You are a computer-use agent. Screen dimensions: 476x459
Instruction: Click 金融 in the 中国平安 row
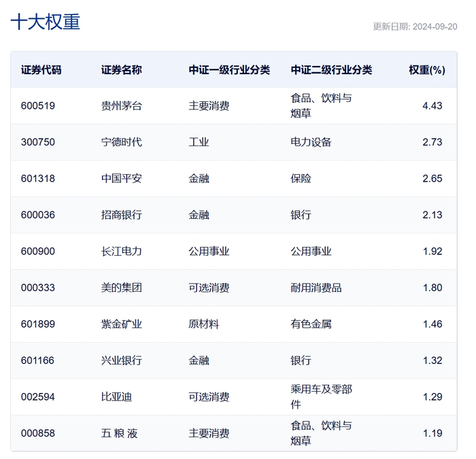pos(199,178)
